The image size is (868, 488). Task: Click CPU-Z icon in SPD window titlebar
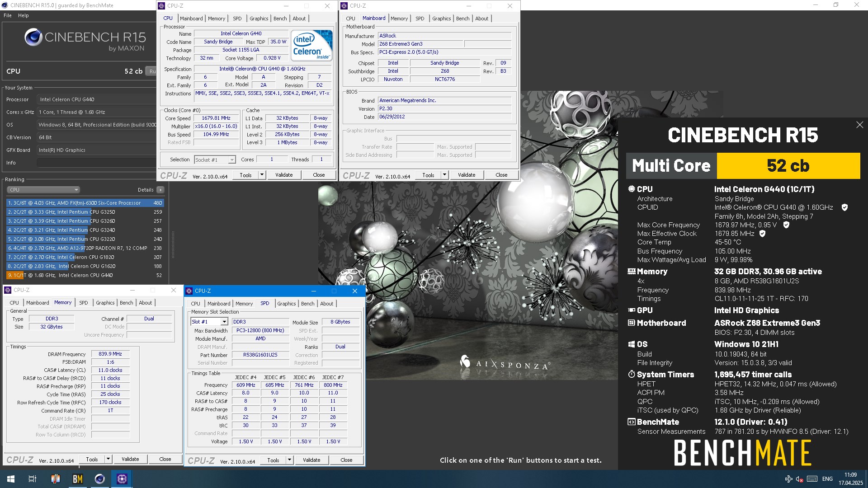tap(189, 291)
